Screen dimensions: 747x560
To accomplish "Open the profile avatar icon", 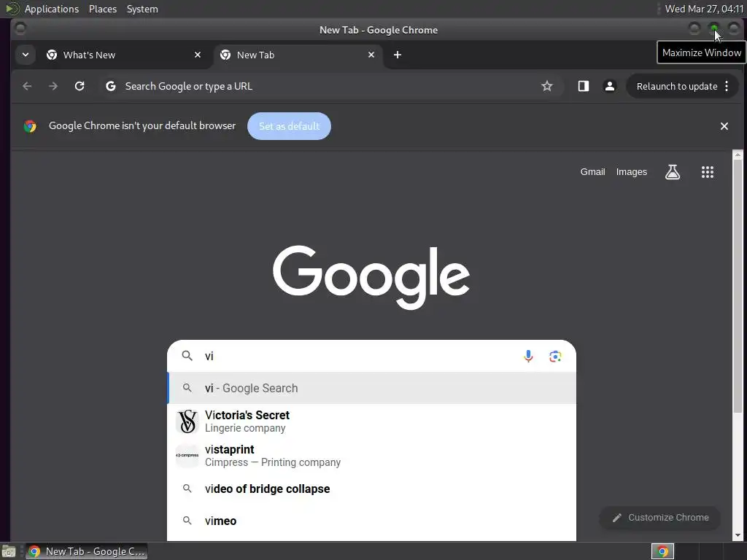I will (609, 86).
